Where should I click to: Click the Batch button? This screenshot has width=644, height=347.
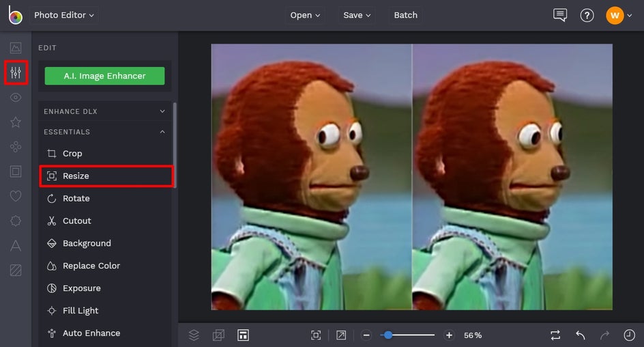405,15
